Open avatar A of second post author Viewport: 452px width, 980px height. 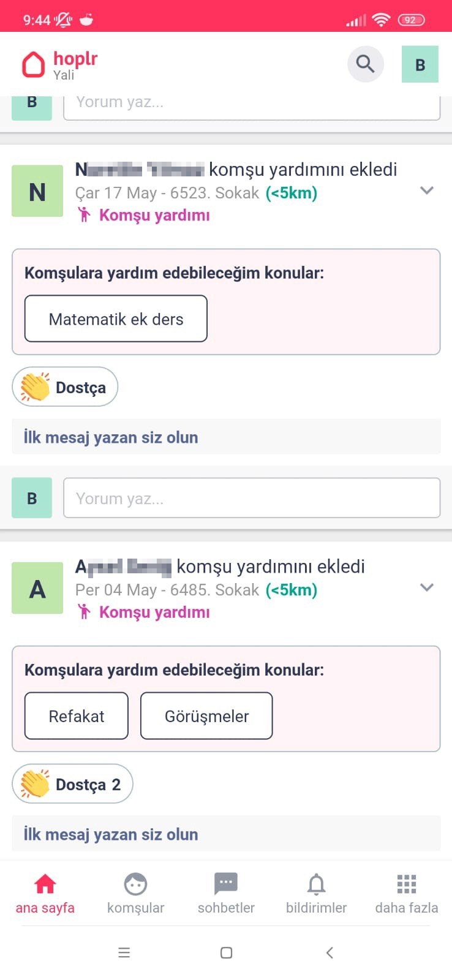click(x=37, y=588)
